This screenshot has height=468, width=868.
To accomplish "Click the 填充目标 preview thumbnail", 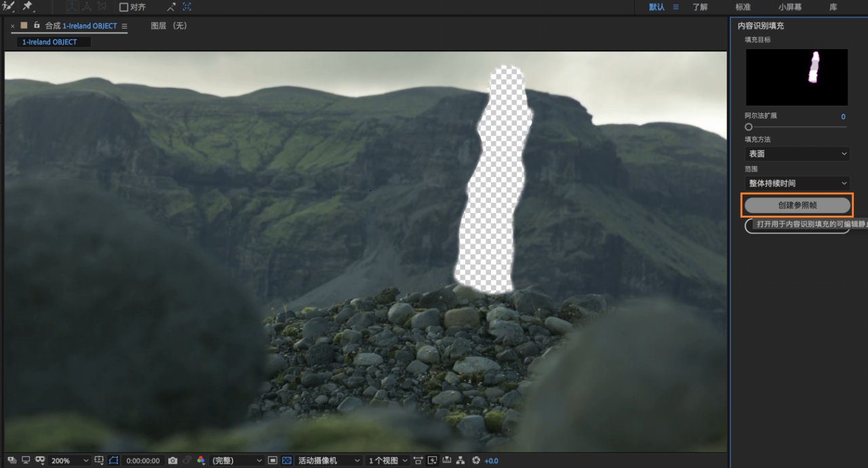I will pyautogui.click(x=797, y=77).
